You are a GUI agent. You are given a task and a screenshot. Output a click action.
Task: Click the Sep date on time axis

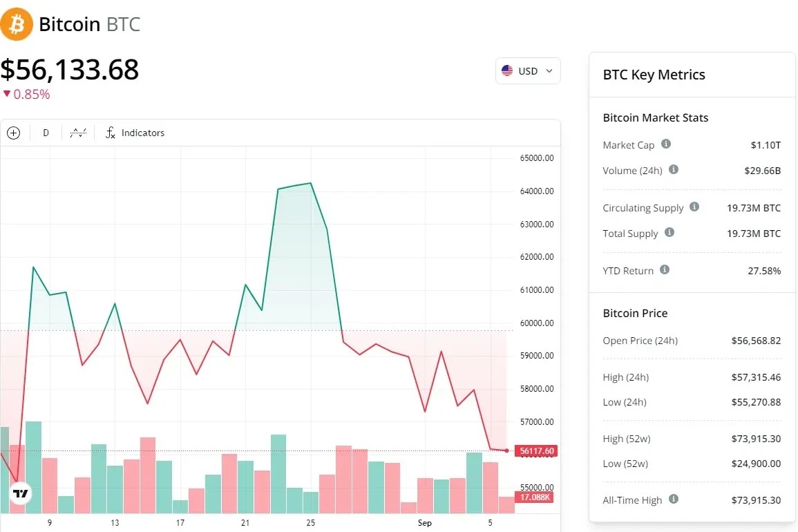(x=425, y=523)
